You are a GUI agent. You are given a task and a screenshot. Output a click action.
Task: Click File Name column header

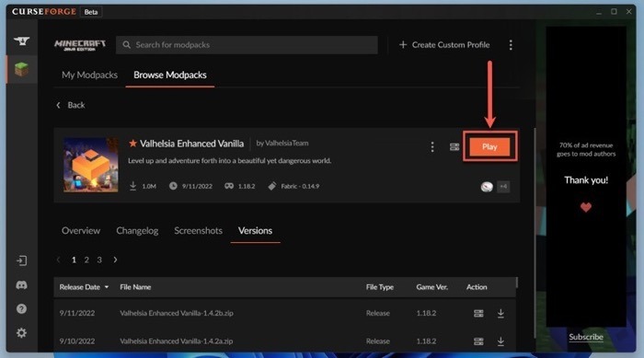[x=135, y=287]
